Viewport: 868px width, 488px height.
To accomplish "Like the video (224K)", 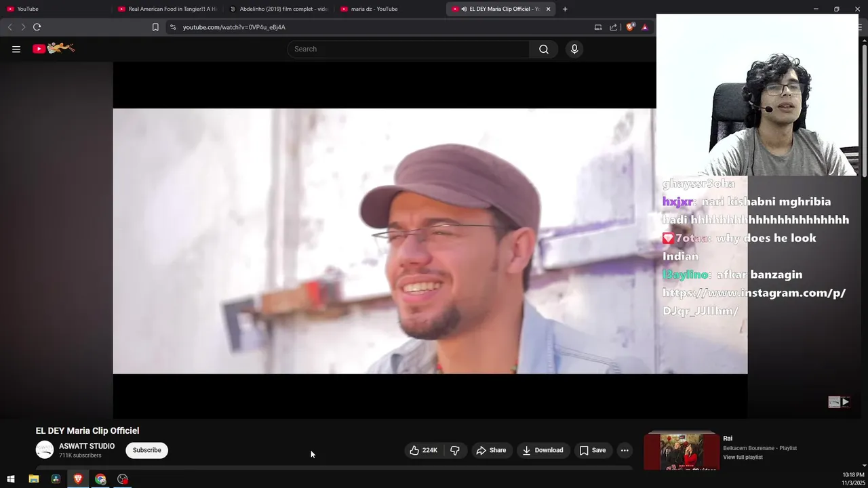I will coord(423,450).
